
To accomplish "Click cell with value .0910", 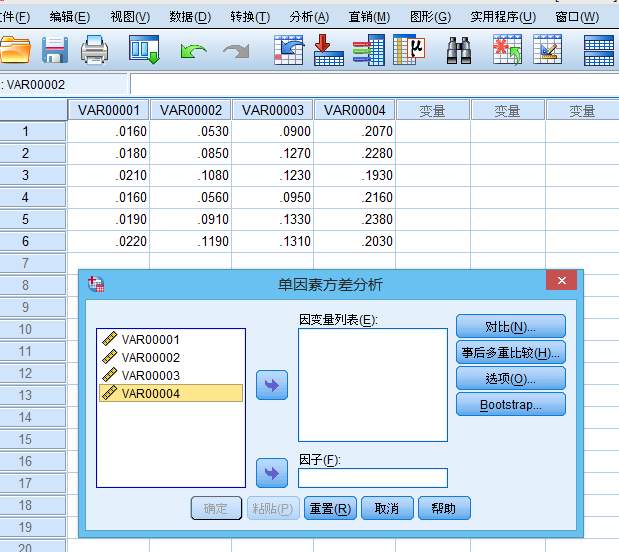I will pos(191,219).
